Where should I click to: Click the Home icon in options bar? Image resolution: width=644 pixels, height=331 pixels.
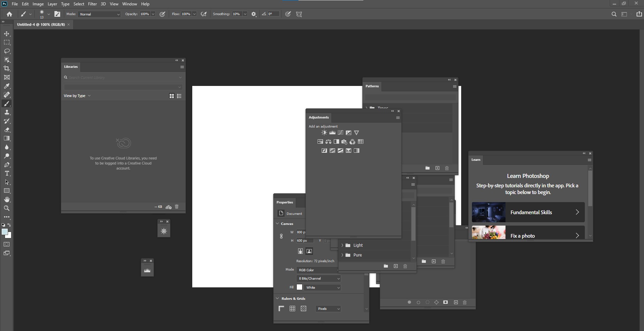pyautogui.click(x=9, y=14)
